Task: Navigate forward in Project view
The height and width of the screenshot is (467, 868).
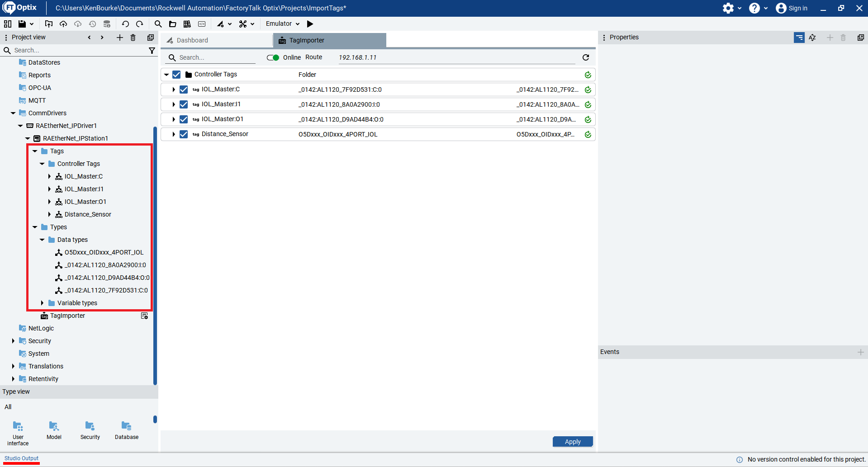Action: 102,38
